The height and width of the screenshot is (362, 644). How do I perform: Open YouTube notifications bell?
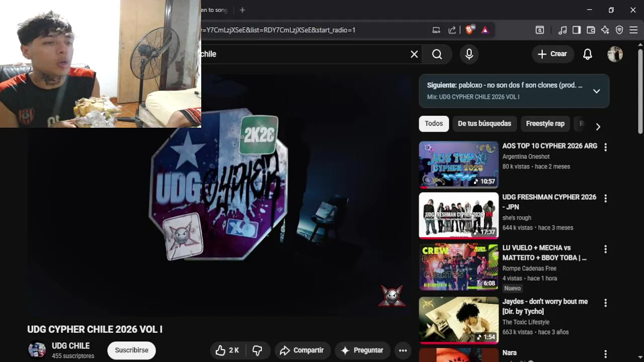[588, 54]
